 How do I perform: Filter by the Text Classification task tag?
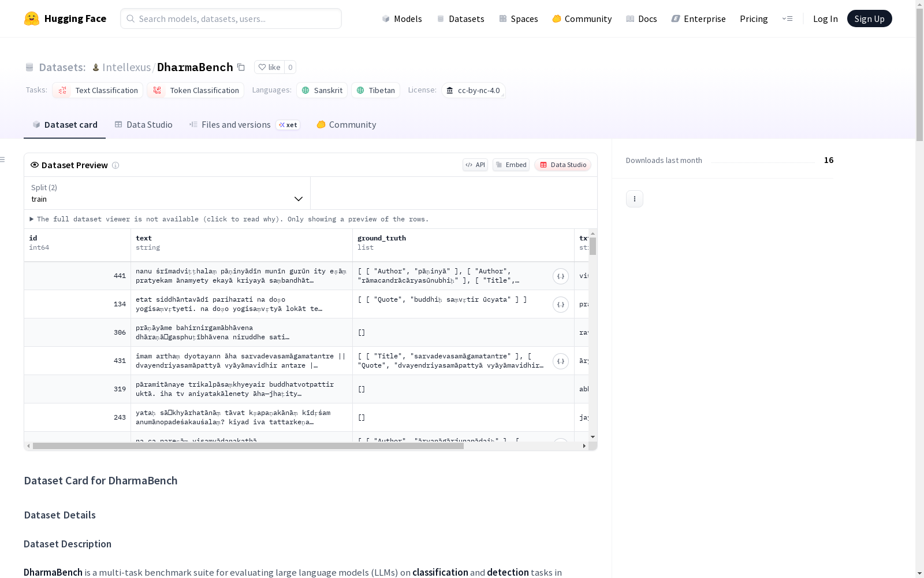click(x=98, y=90)
